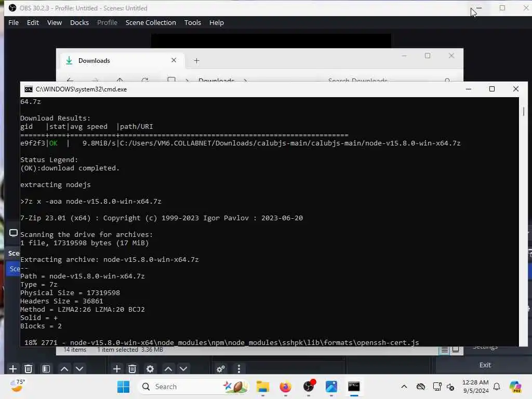
Task: Switch to Command Prompt taskbar icon
Action: click(x=354, y=387)
